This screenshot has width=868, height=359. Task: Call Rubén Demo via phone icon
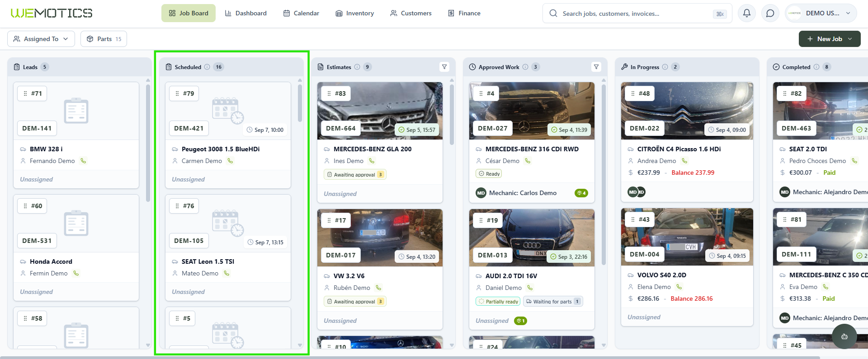tap(378, 288)
